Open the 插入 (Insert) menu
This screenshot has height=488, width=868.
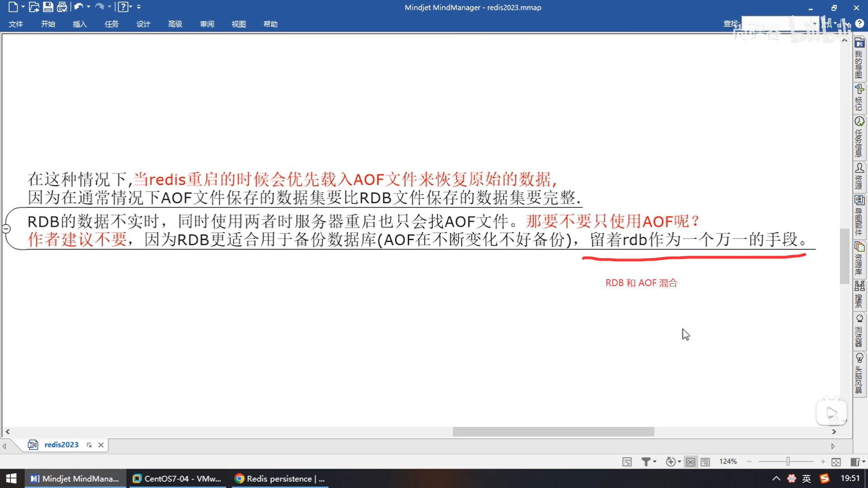pos(80,24)
